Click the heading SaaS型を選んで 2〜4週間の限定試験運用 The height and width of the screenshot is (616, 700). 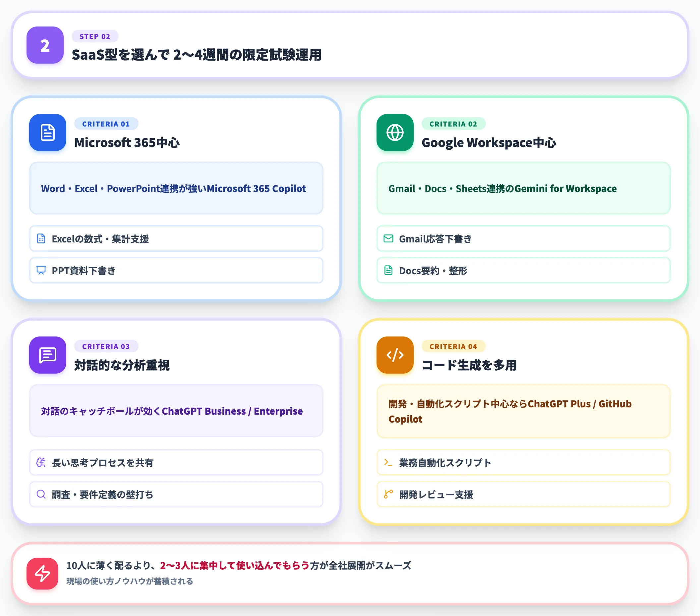(x=197, y=55)
